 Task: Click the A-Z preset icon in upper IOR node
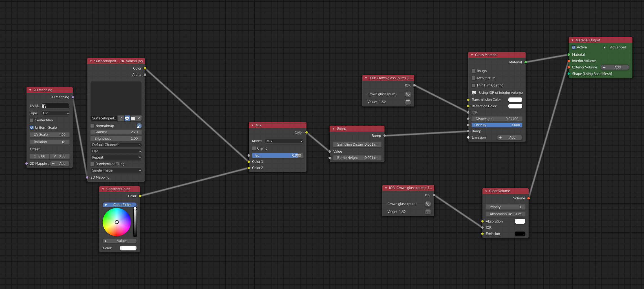[x=408, y=94]
